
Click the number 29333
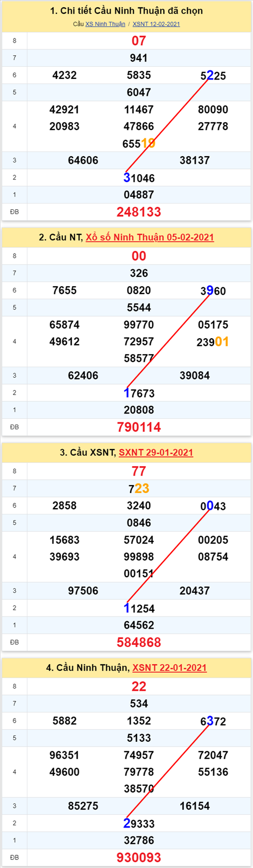point(139,823)
